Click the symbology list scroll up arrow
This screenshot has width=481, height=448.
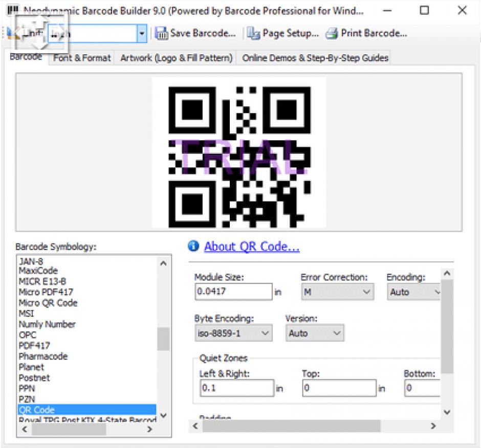[x=163, y=263]
